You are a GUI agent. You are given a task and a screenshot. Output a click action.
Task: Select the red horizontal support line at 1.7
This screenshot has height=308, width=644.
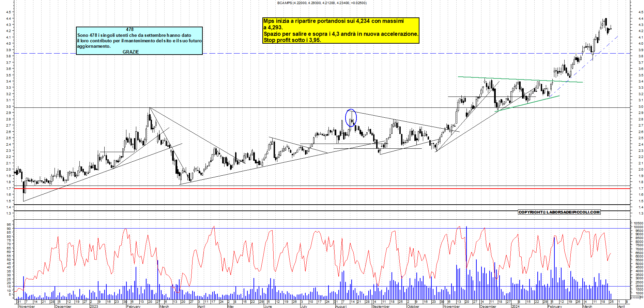coord(322,189)
